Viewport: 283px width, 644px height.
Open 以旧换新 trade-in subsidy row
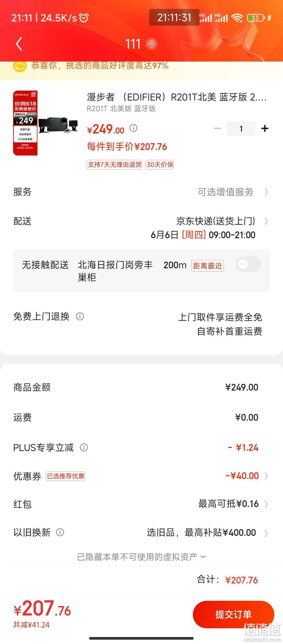pos(141,532)
